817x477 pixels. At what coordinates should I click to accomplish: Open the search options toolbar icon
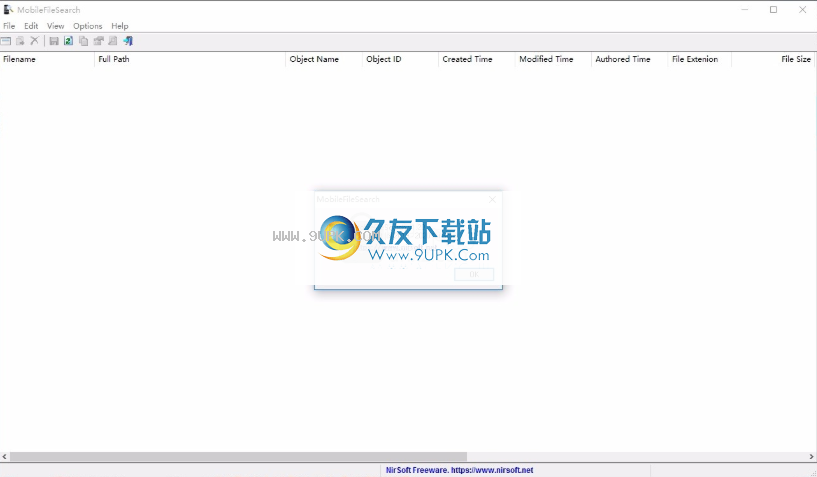(x=6, y=41)
